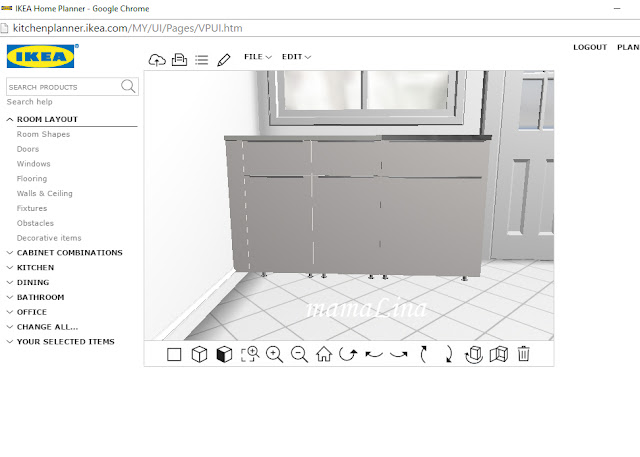Click the rotate object cabinet icon
The height and width of the screenshot is (457, 640).
click(473, 354)
